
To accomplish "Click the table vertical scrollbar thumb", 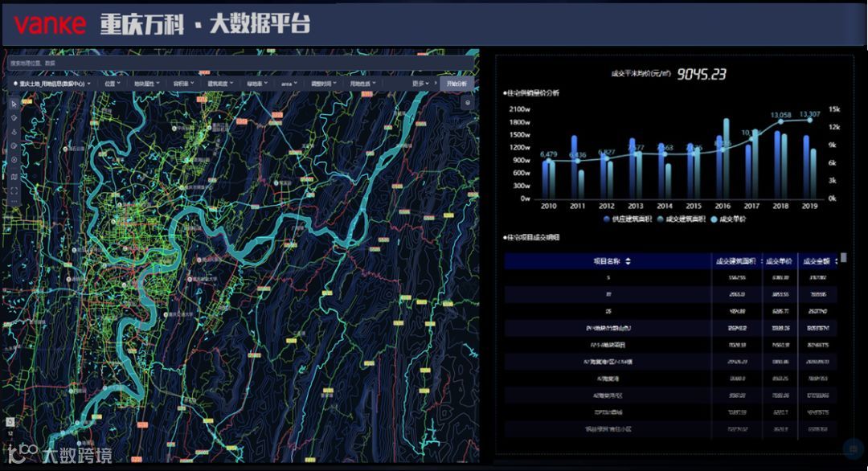I will pyautogui.click(x=844, y=257).
